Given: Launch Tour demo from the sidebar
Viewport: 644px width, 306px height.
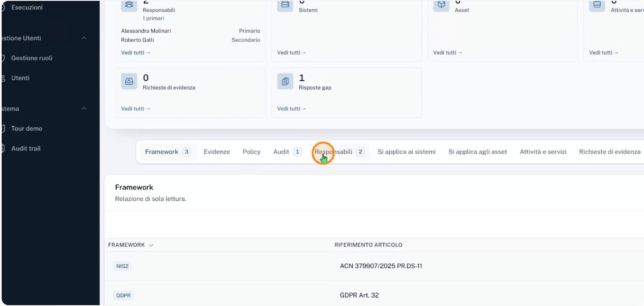Looking at the screenshot, I should [x=26, y=129].
